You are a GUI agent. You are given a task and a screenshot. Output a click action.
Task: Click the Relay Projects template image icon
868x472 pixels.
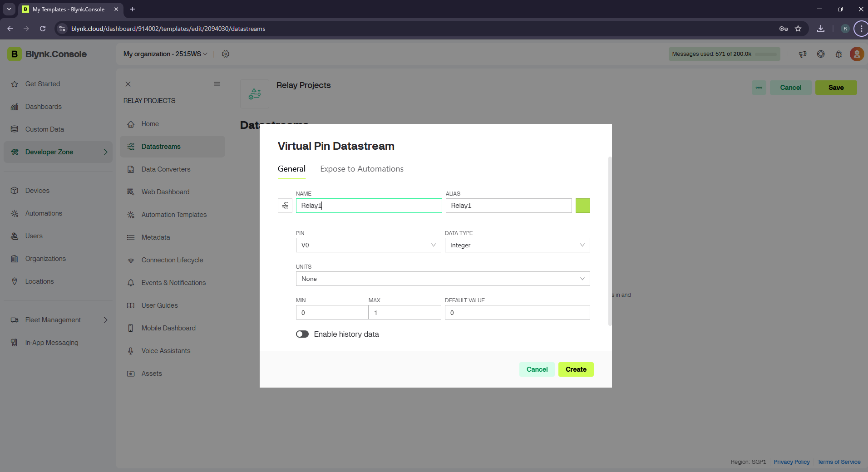point(255,94)
